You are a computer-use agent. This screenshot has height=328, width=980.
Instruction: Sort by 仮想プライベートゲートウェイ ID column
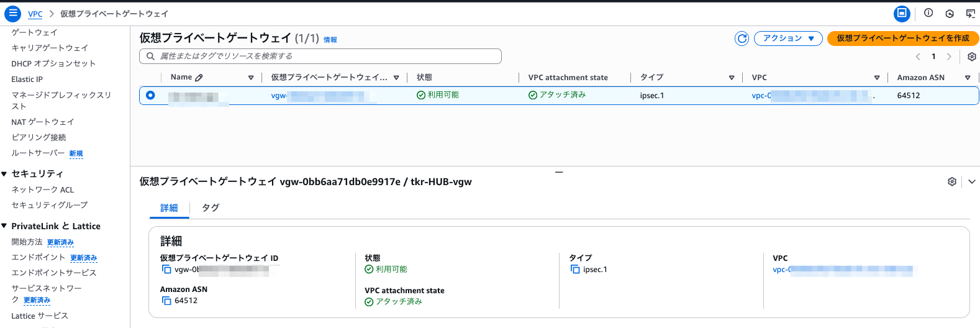point(396,78)
